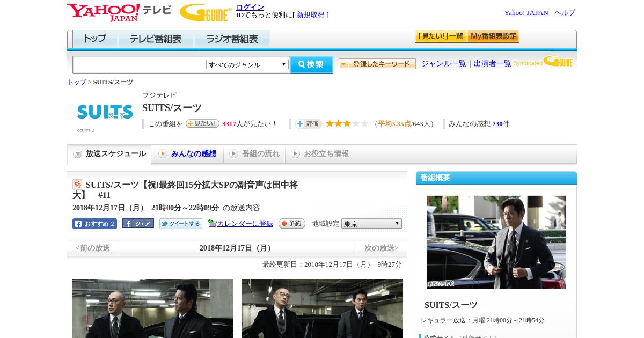The image size is (644, 338).
Task: Click the 見たい! add button
Action: click(202, 123)
